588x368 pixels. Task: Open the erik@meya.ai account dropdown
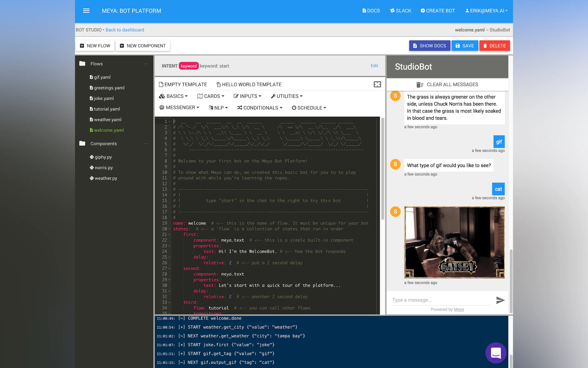[486, 11]
